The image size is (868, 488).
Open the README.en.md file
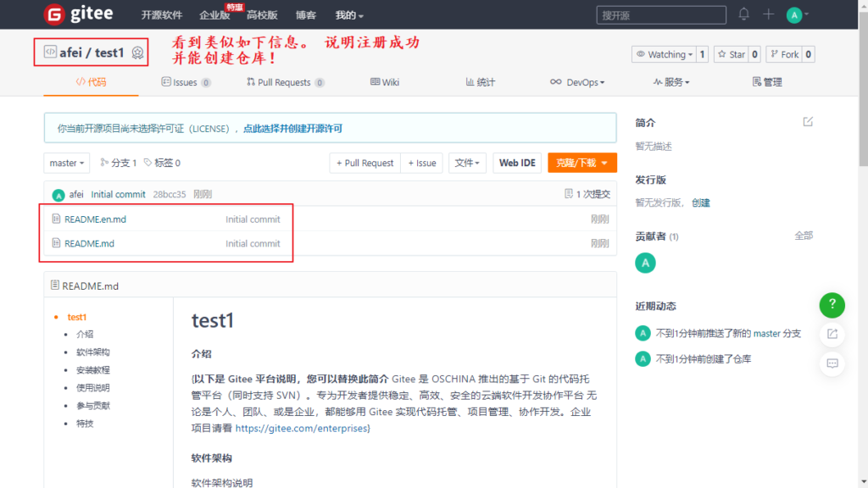click(x=95, y=219)
